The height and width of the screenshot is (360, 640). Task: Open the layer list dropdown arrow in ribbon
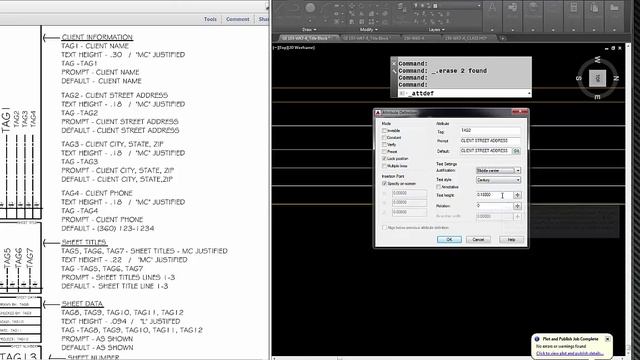click(478, 6)
